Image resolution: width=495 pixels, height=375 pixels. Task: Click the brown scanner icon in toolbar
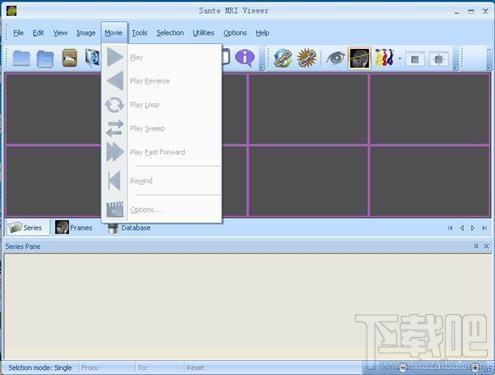click(70, 58)
